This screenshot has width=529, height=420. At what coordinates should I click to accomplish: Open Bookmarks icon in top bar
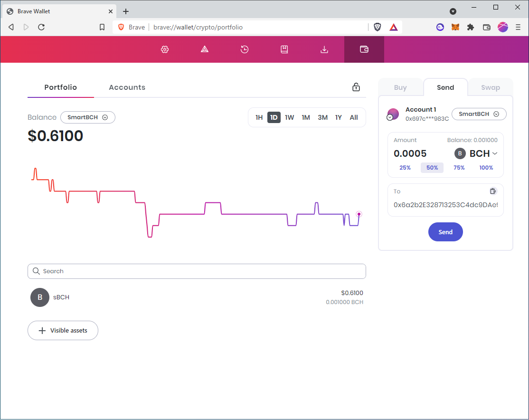tap(284, 49)
